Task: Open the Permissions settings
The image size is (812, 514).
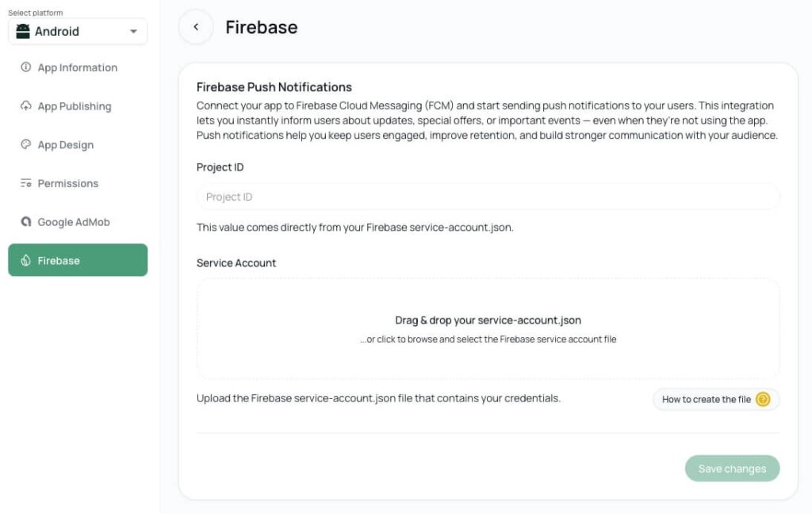Action: tap(68, 183)
